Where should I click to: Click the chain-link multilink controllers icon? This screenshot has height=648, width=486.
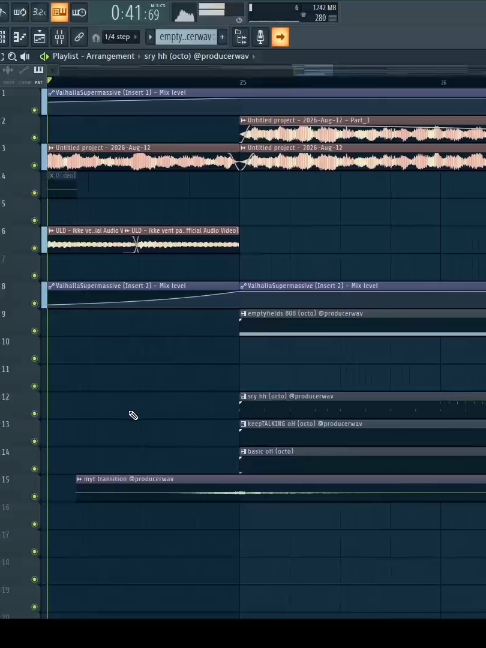pyautogui.click(x=79, y=37)
